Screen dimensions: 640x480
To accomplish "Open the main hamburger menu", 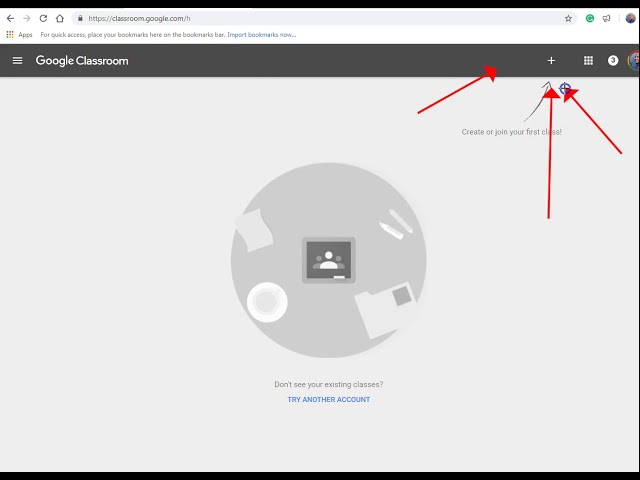I will pyautogui.click(x=18, y=60).
